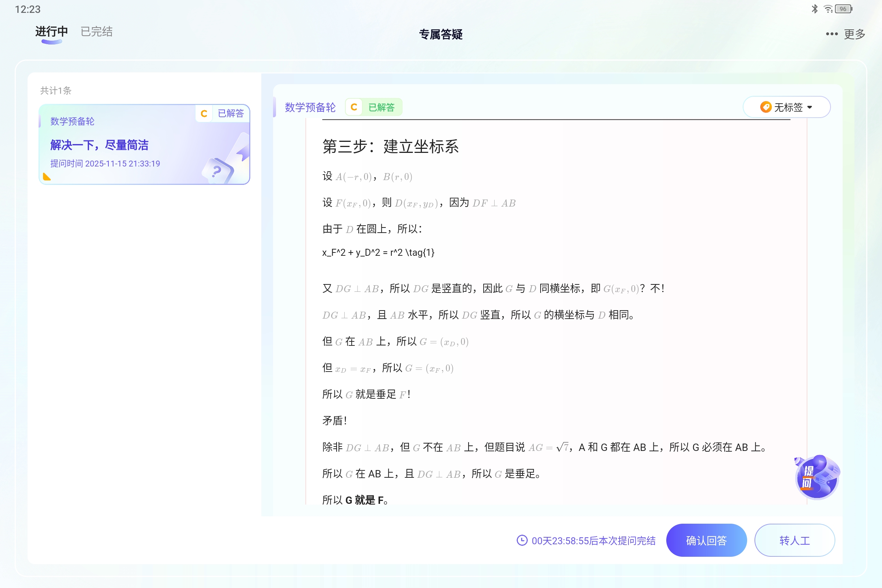882x588 pixels.
Task: Click the C badge beside 数学预备轮 header
Action: [354, 107]
